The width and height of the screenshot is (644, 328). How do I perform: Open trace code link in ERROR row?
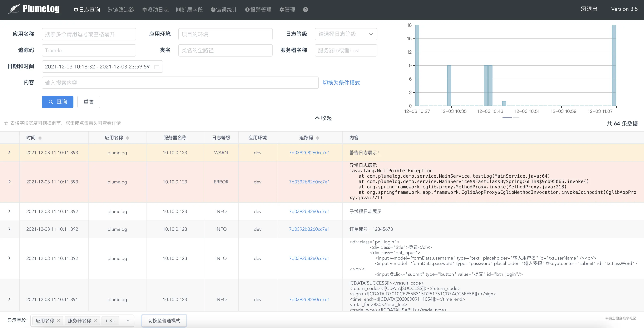[309, 182]
